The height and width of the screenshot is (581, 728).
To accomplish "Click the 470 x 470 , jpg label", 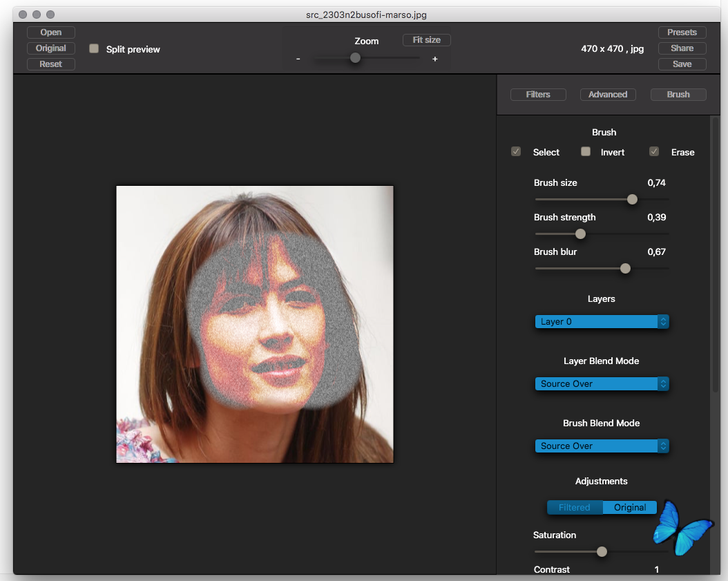I will click(613, 49).
